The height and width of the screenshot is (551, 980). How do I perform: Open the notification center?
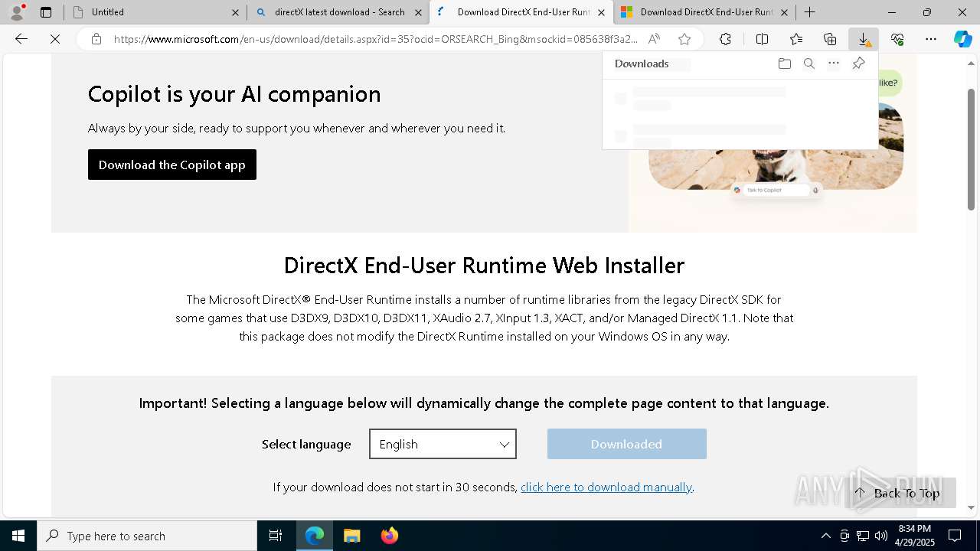point(955,536)
